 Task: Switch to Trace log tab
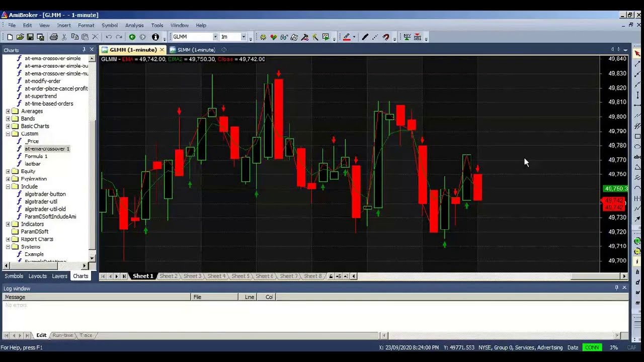point(86,335)
